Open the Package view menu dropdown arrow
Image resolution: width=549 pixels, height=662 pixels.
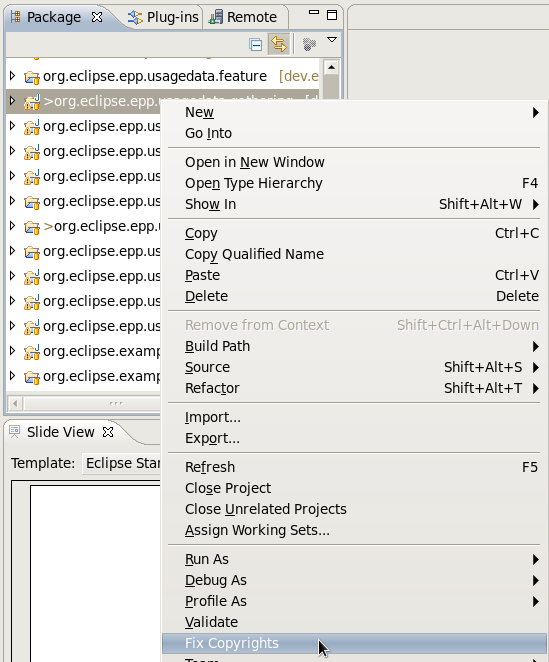coord(332,40)
